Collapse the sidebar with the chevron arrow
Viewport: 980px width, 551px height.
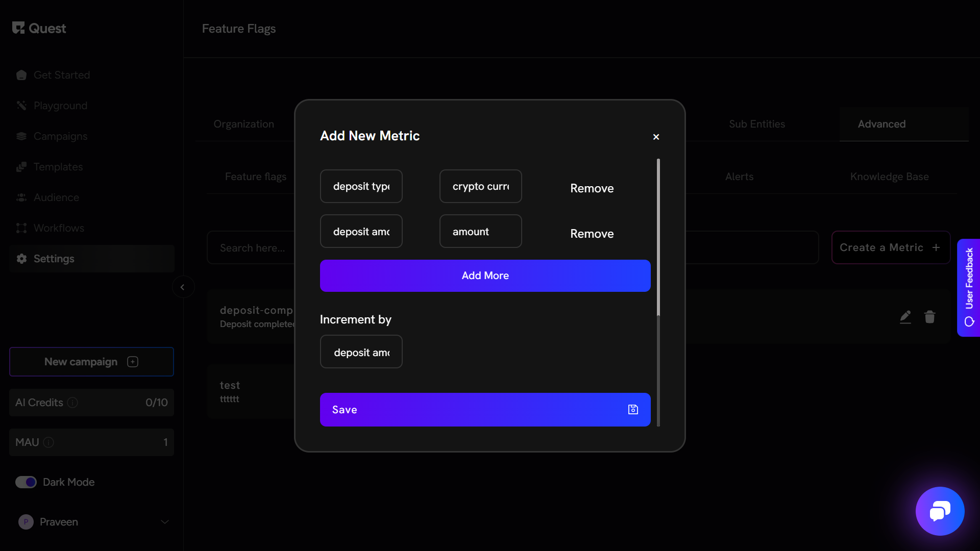(x=182, y=287)
